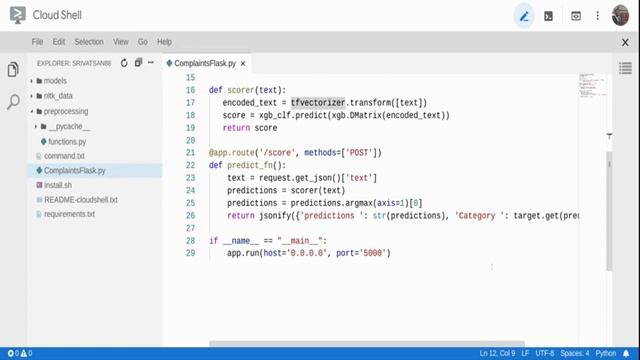Click the scorer function definition name

[x=241, y=90]
